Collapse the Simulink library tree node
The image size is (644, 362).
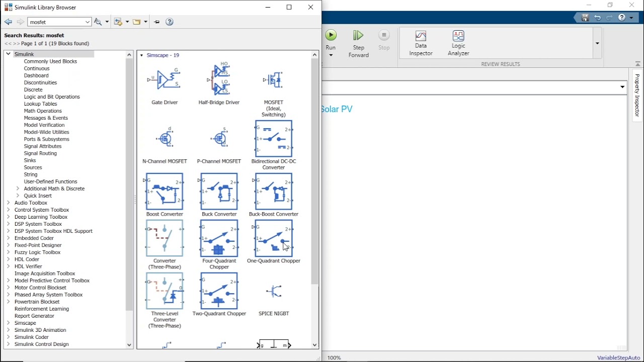click(8, 54)
